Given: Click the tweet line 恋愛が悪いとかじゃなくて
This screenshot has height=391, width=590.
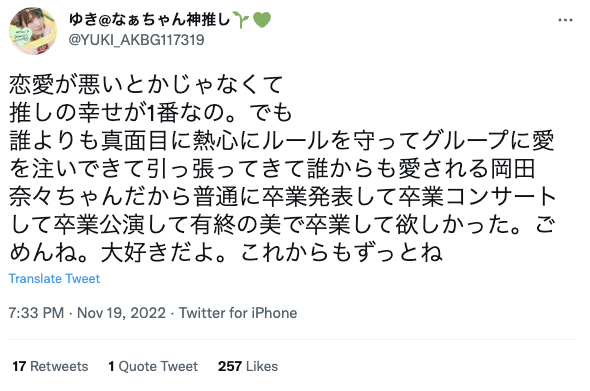Looking at the screenshot, I should coord(146,84).
